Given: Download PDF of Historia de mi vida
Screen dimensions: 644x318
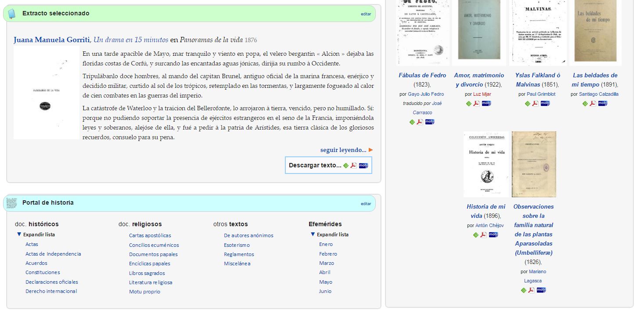Looking at the screenshot, I should tap(483, 235).
